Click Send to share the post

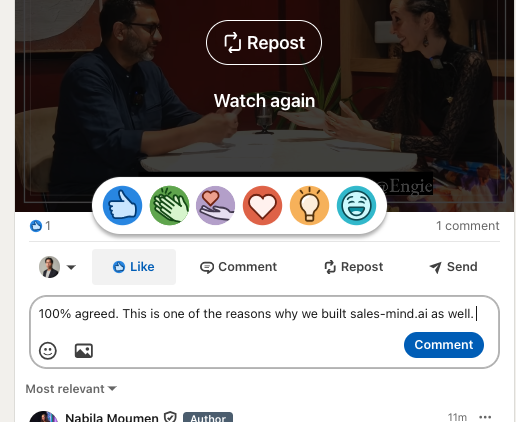454,267
